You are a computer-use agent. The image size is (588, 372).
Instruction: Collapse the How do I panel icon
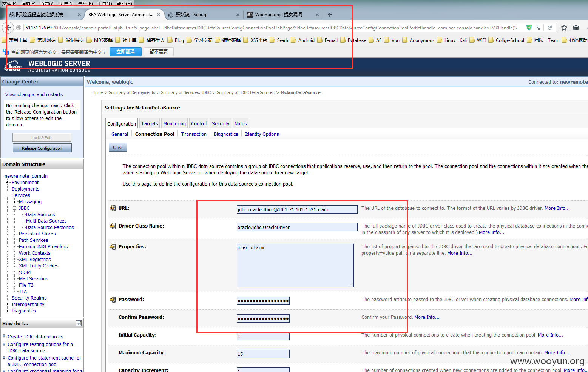point(79,323)
